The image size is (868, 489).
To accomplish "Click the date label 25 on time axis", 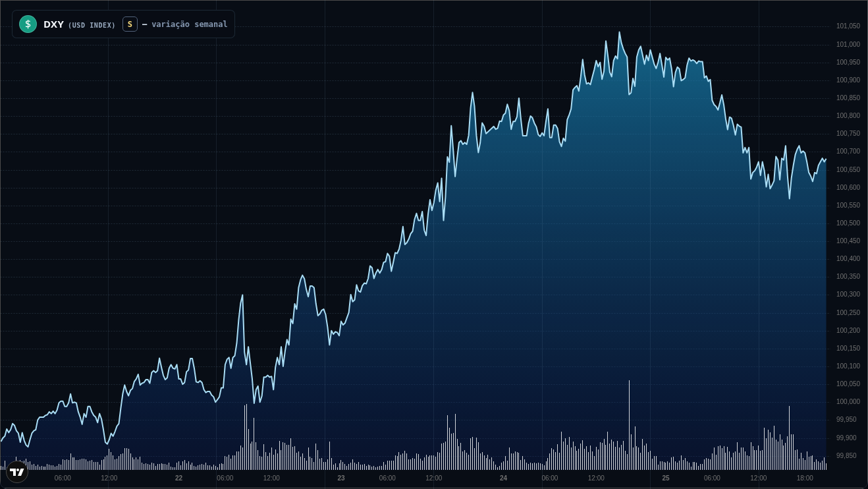I will click(x=666, y=478).
